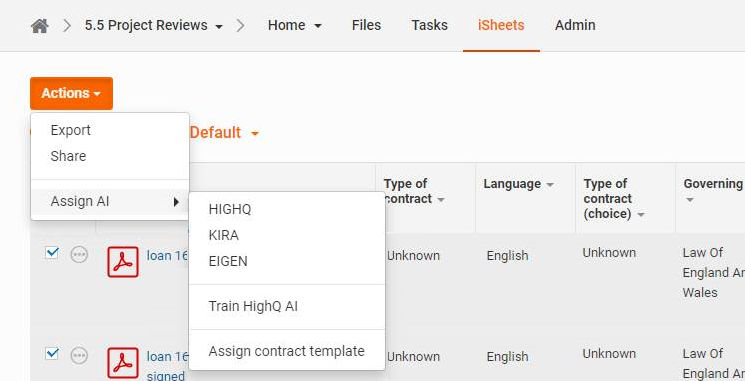The image size is (745, 381).
Task: Select Assign contract template option
Action: [x=287, y=351]
